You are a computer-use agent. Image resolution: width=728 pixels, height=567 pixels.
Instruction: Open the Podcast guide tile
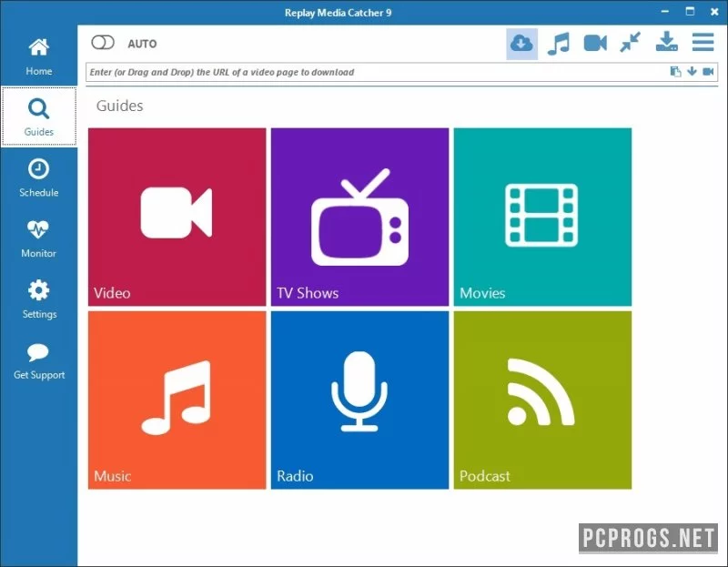pos(542,400)
